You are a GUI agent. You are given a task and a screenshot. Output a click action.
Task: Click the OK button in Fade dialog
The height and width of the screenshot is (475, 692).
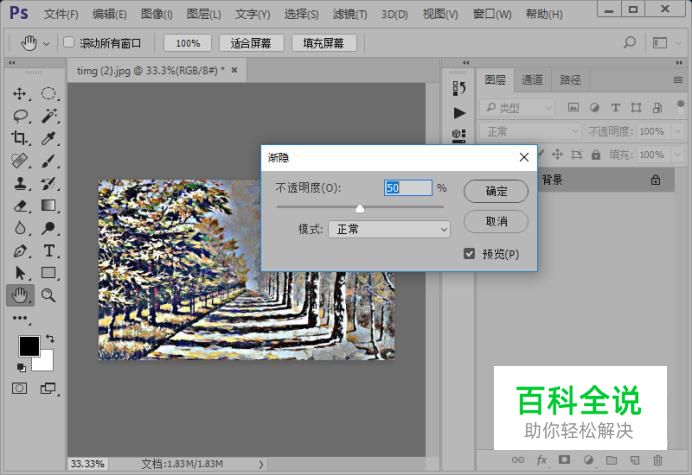click(496, 191)
